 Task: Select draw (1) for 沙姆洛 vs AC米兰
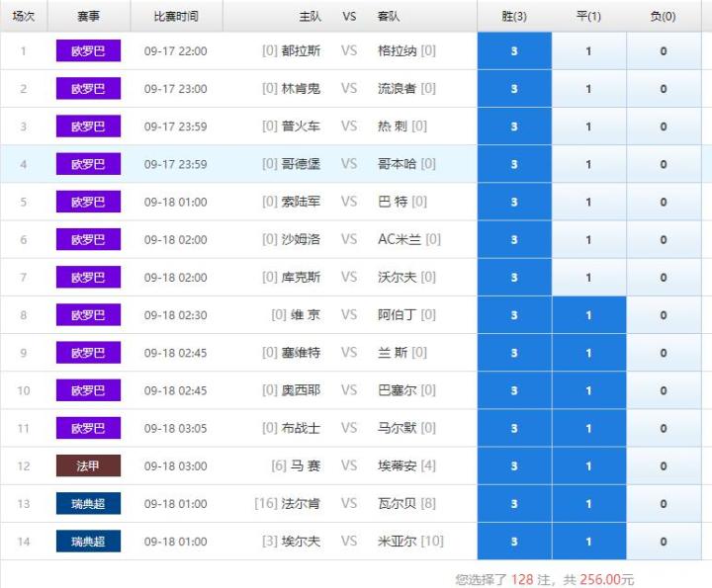click(x=588, y=240)
